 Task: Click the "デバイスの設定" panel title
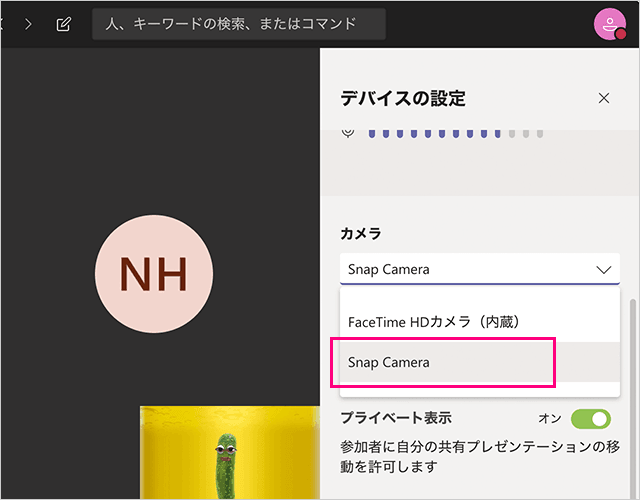coord(403,98)
